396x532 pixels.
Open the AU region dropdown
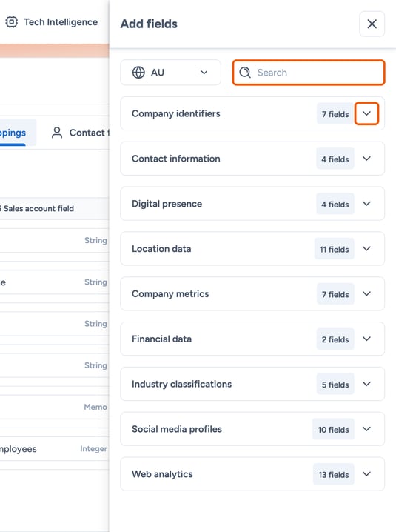pyautogui.click(x=170, y=73)
